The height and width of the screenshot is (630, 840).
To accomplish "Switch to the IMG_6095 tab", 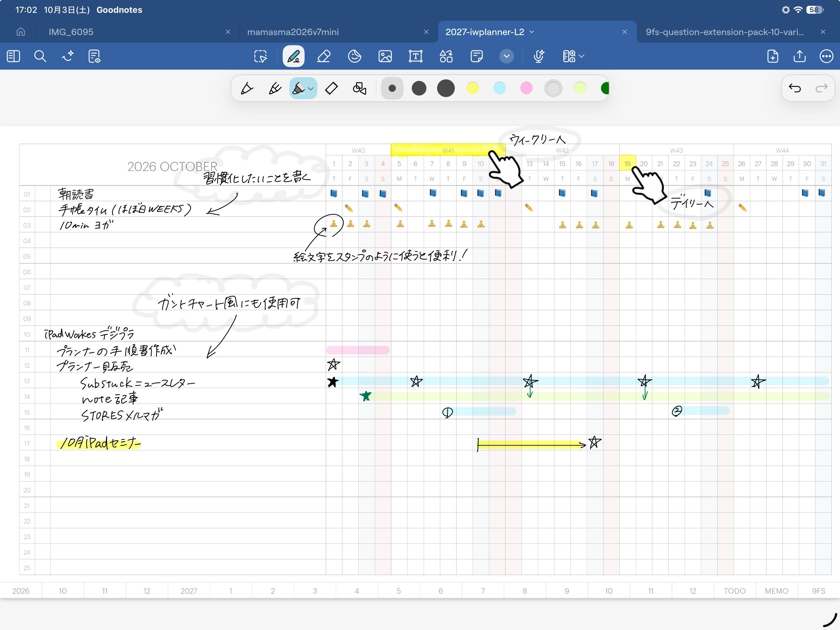I will pyautogui.click(x=71, y=32).
